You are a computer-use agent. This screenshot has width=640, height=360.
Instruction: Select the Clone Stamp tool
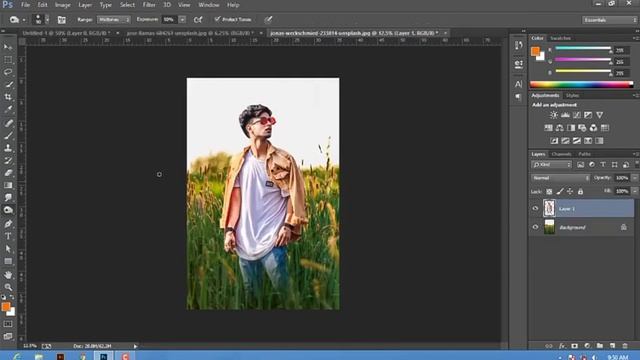[8, 148]
